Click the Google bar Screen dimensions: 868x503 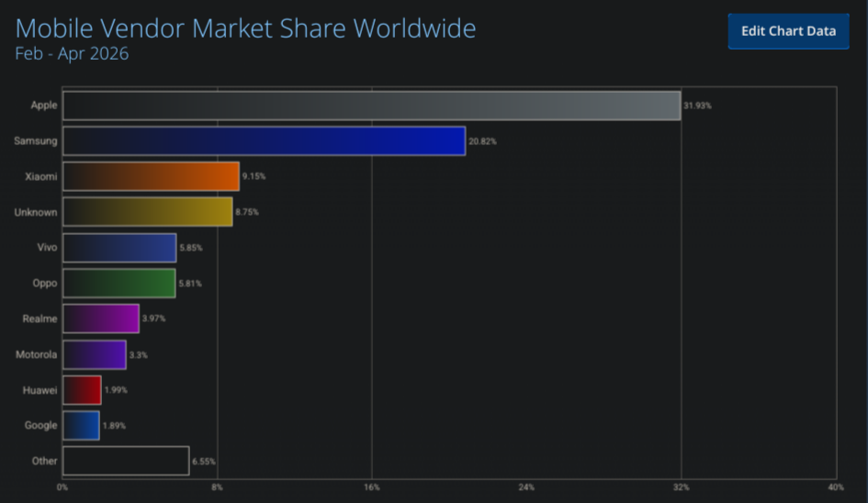coord(82,426)
